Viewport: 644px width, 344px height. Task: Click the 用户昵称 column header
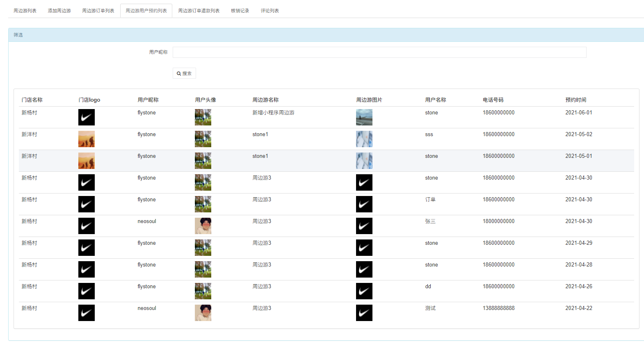[148, 100]
